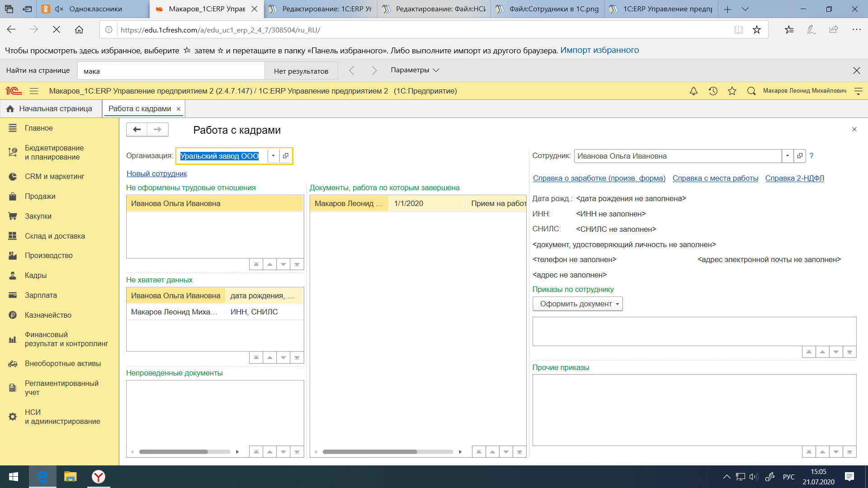Move to last row in completed documents list
Image resolution: width=868 pixels, height=488 pixels.
click(519, 452)
